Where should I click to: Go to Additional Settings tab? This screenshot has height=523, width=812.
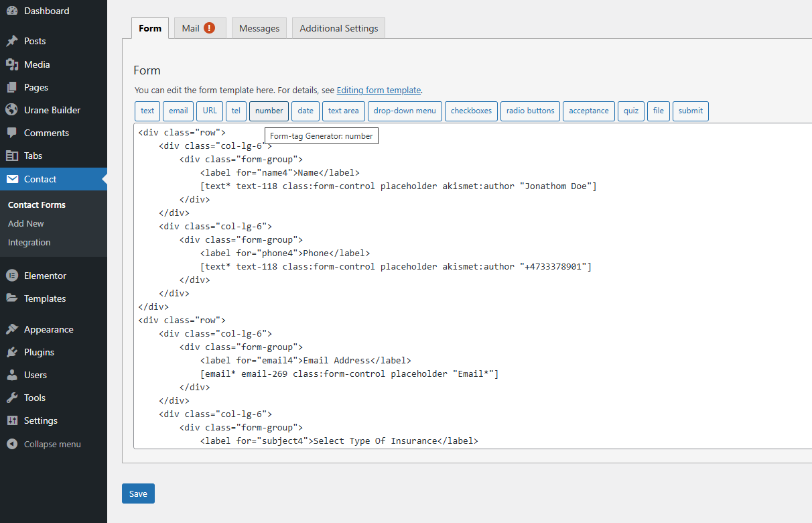338,28
